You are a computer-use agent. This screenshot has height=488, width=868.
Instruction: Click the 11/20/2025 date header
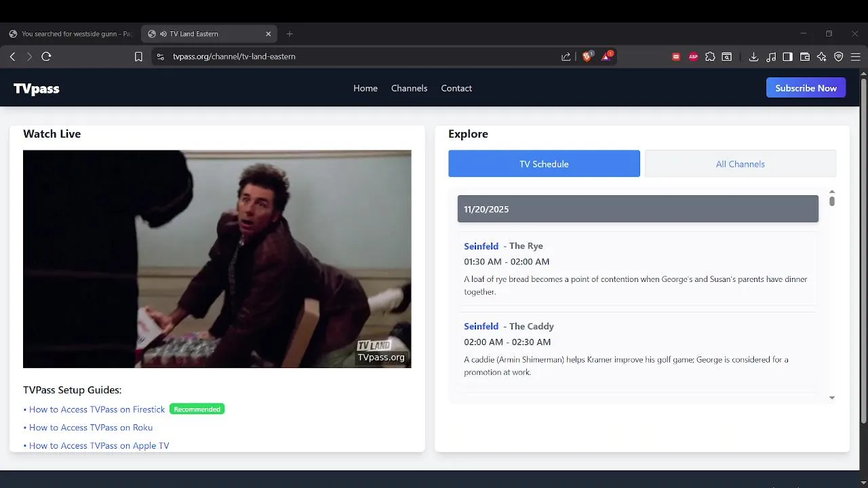click(637, 209)
